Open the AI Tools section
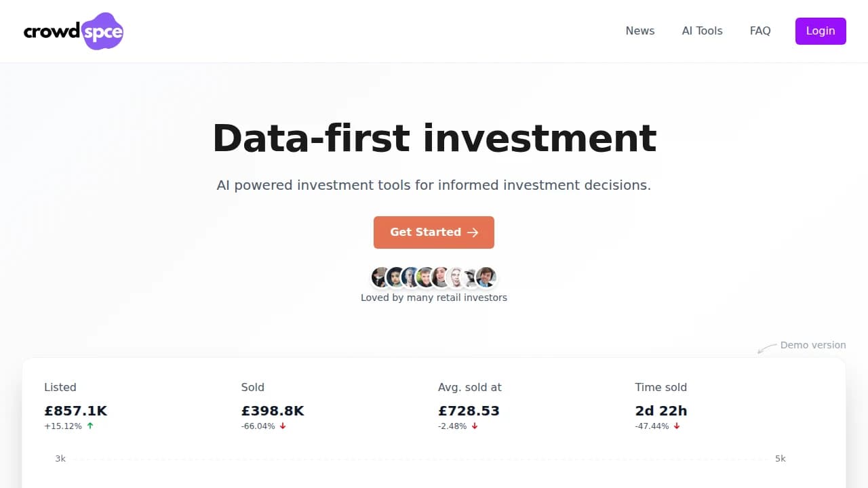Screen dimensions: 868x488 tap(702, 30)
